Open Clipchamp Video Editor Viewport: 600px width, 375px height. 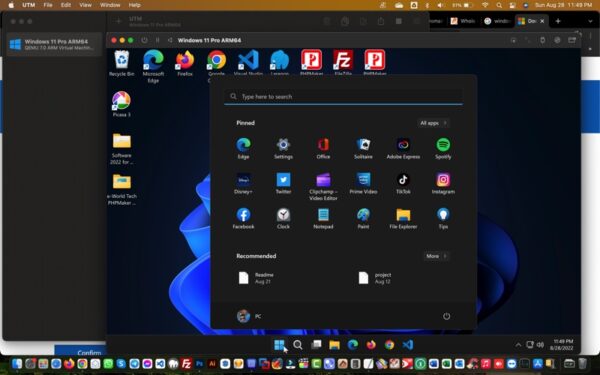(x=323, y=186)
